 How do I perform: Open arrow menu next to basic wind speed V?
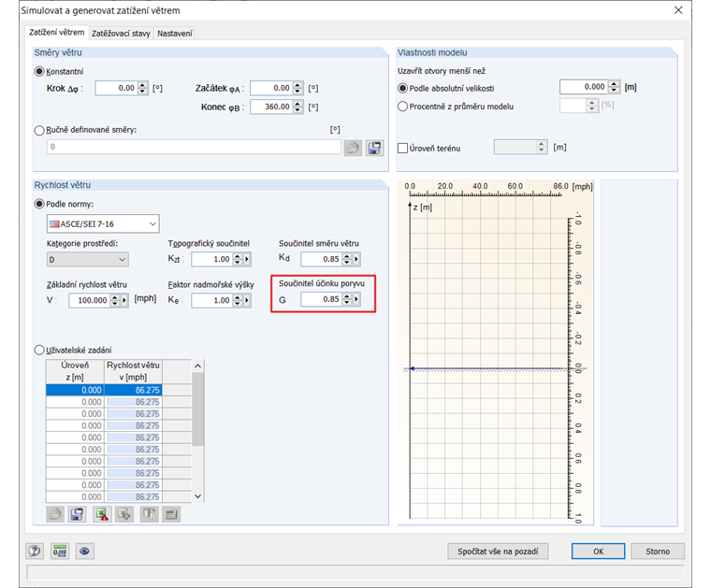124,300
